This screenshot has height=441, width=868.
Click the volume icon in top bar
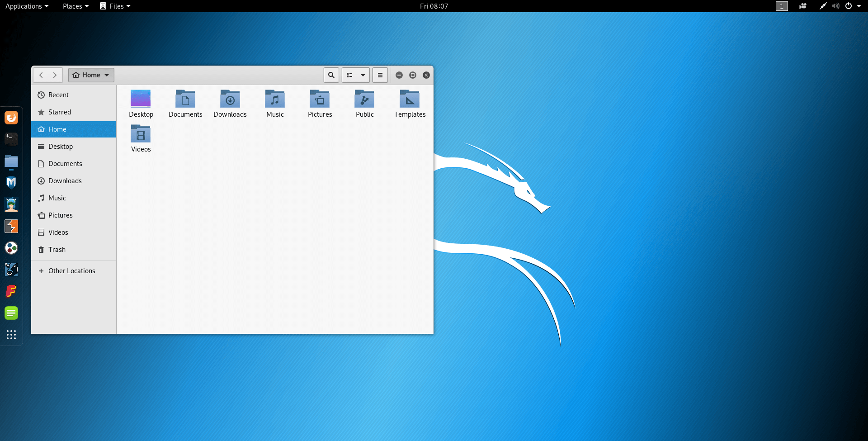[836, 6]
